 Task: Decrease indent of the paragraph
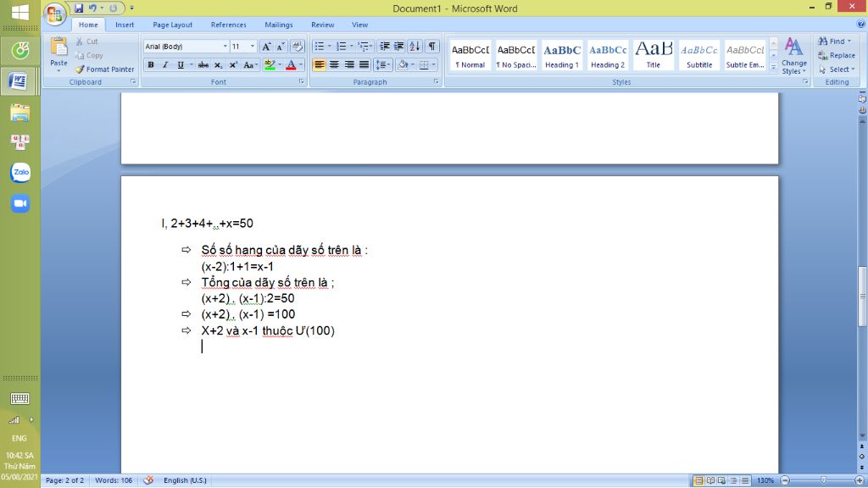tap(384, 47)
